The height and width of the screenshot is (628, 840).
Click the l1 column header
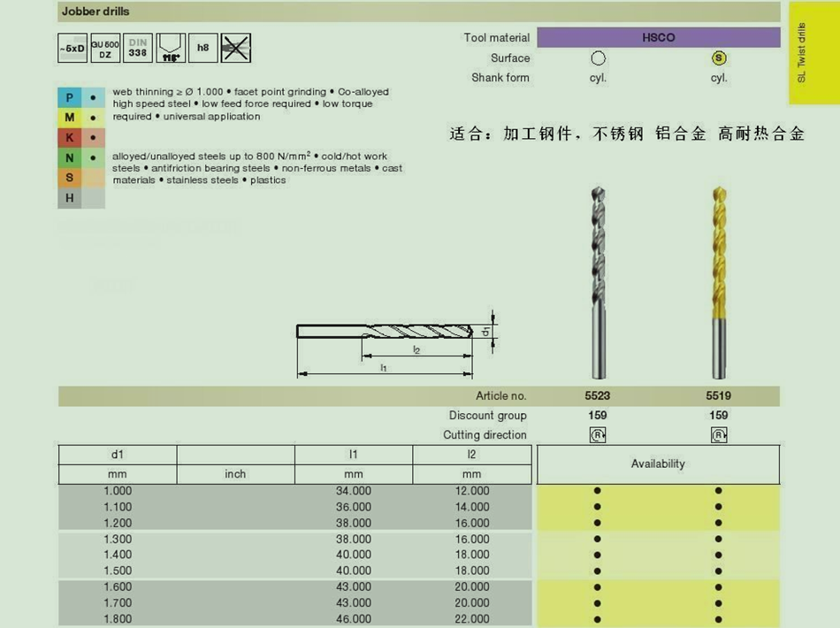pos(354,455)
